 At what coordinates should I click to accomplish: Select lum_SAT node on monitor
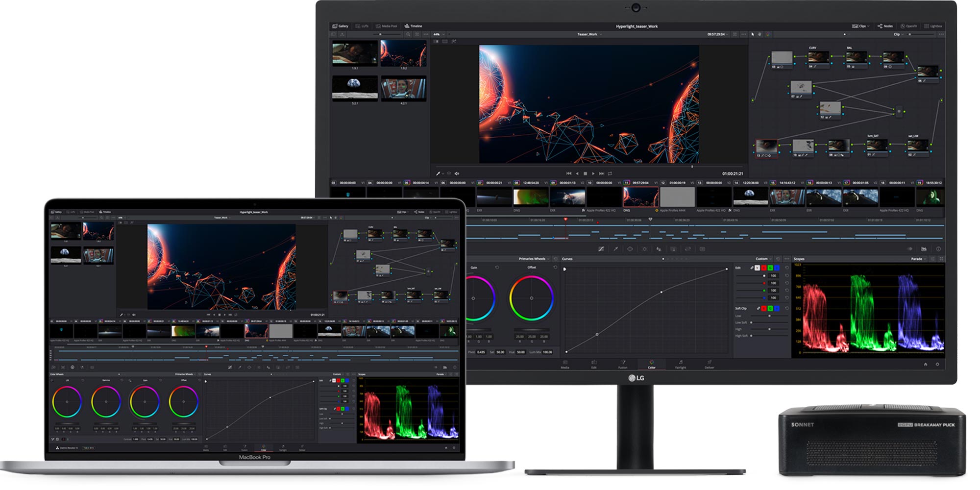[x=876, y=145]
